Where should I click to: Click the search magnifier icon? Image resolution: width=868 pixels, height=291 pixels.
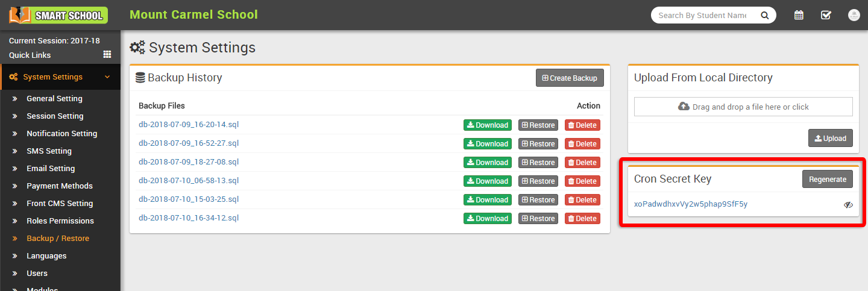[x=765, y=16]
